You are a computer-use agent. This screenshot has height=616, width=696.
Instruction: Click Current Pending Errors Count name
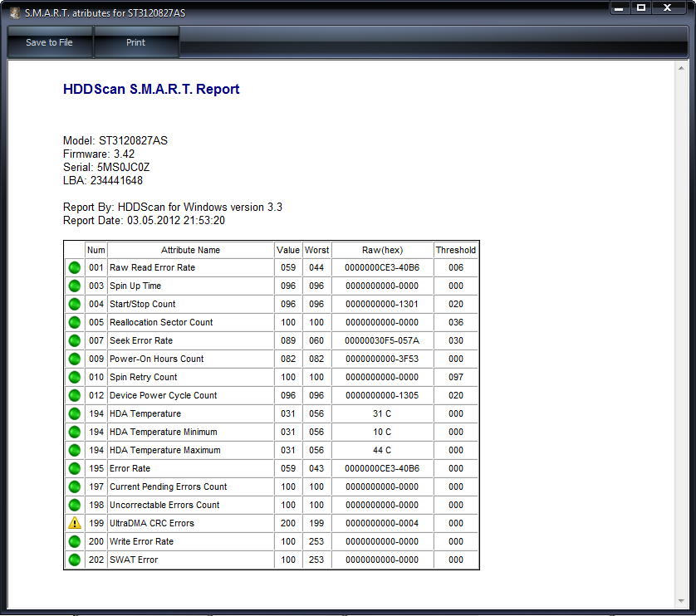[x=169, y=486]
